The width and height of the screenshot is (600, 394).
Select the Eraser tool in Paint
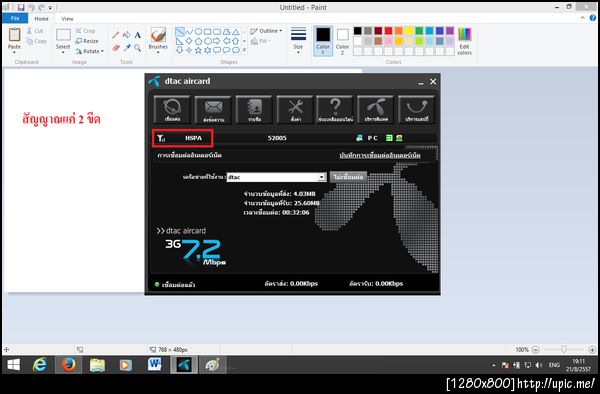click(x=116, y=48)
